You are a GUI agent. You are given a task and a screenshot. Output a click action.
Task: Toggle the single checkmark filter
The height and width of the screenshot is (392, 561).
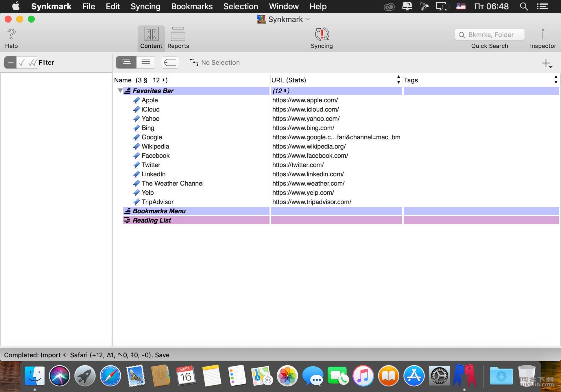22,62
